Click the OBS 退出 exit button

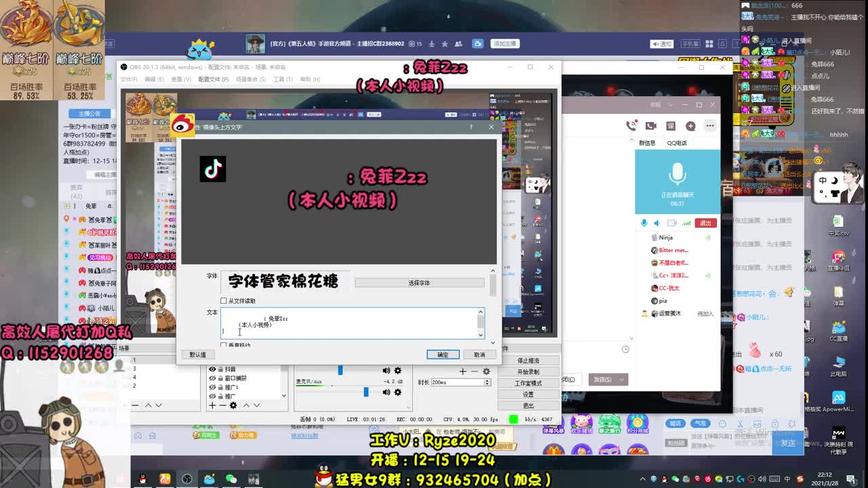click(528, 405)
